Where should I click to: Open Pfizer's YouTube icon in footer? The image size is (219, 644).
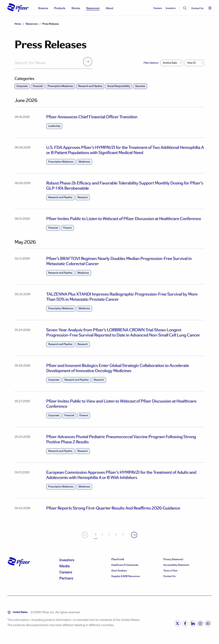208,623
